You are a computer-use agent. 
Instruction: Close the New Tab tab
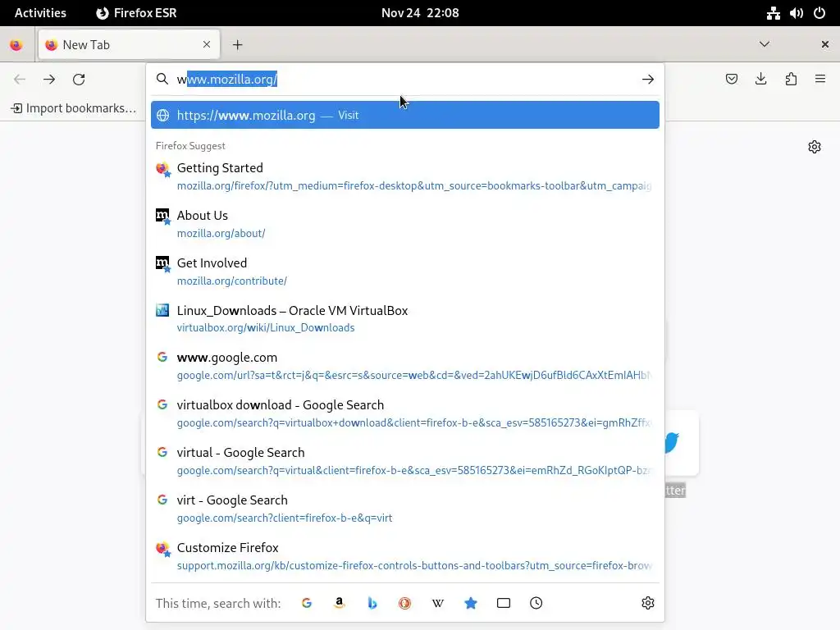(x=207, y=44)
